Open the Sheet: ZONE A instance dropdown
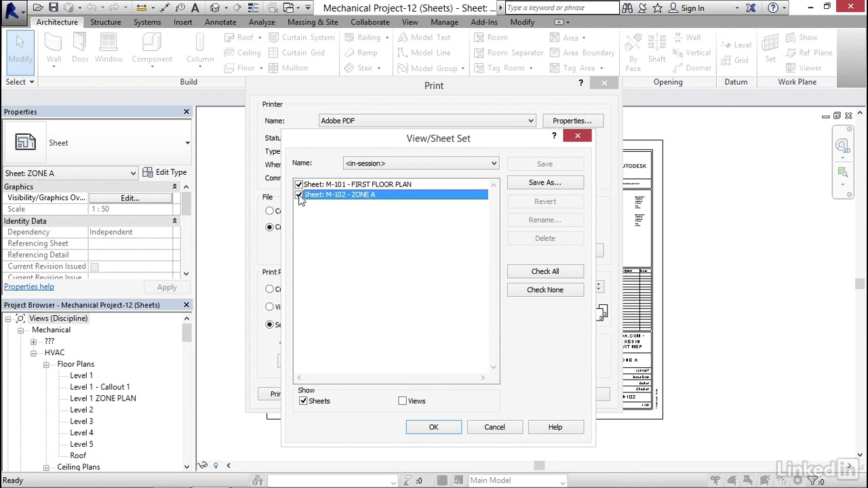The width and height of the screenshot is (868, 488). click(x=133, y=173)
